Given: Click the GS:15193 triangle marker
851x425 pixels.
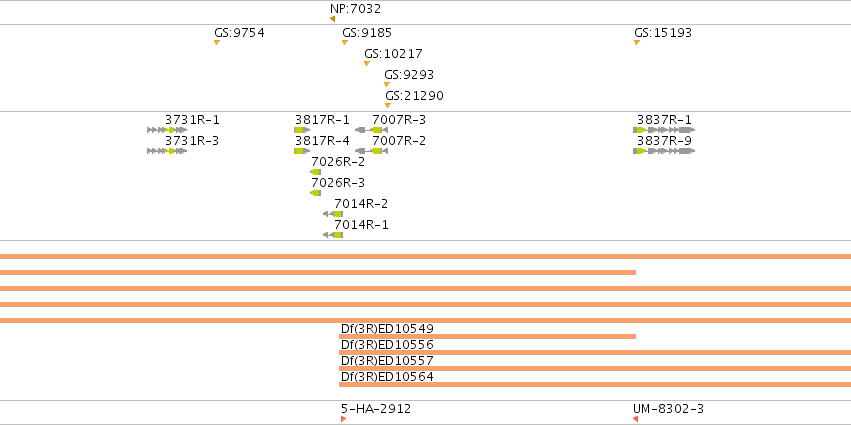Looking at the screenshot, I should [637, 42].
